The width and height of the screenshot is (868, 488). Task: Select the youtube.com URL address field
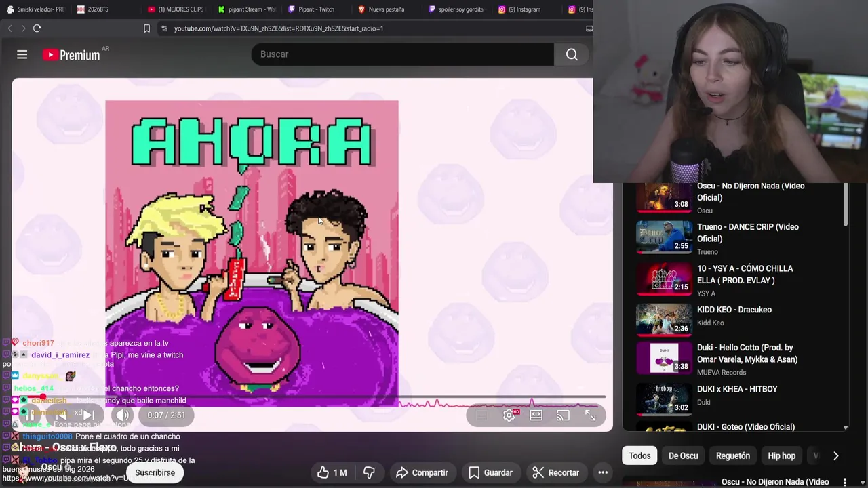[x=279, y=28]
